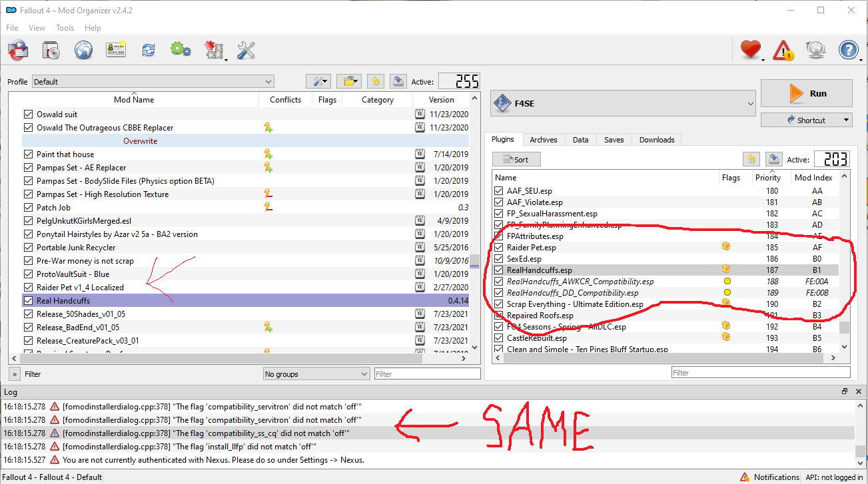Open the Manage Instances toolbar icon
This screenshot has height=484, width=868.
coord(19,50)
